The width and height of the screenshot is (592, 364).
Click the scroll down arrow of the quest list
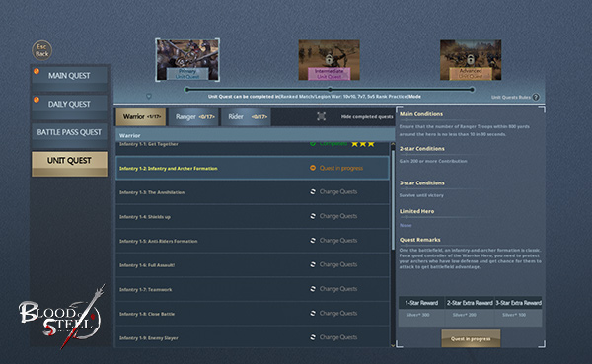click(x=393, y=344)
